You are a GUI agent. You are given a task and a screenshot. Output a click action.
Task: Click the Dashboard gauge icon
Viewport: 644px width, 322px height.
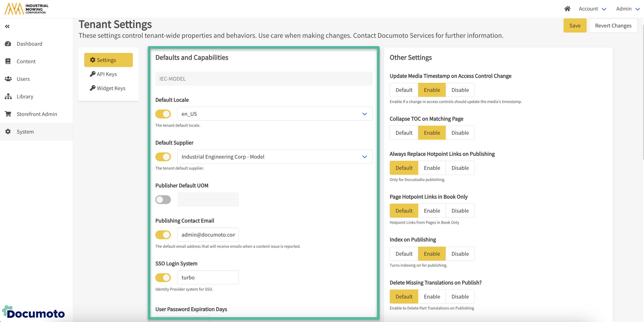click(x=8, y=44)
